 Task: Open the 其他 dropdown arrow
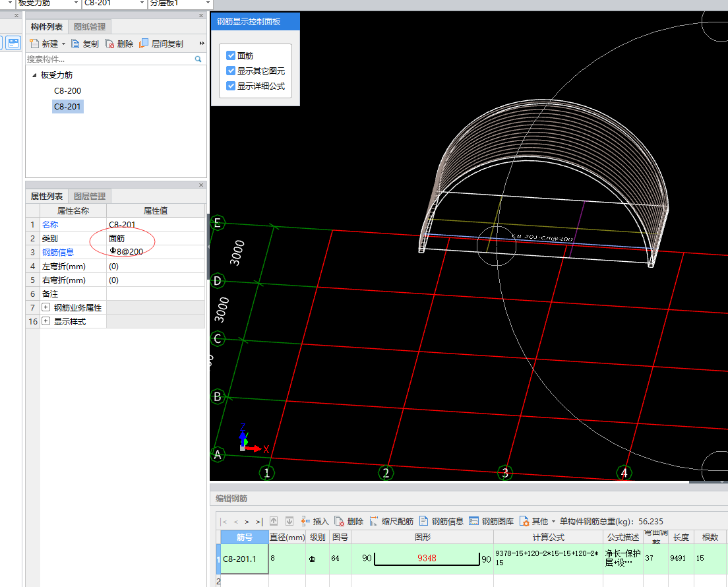pyautogui.click(x=553, y=522)
